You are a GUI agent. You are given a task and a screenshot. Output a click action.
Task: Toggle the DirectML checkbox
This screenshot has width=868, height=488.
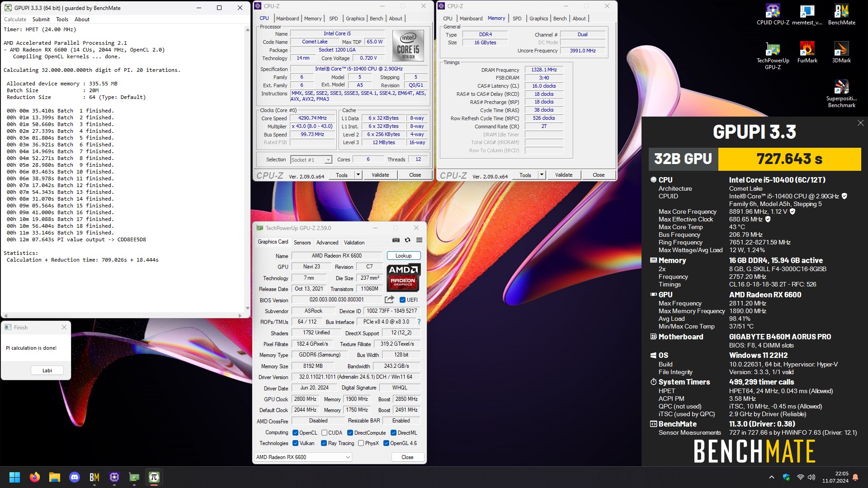tap(393, 432)
